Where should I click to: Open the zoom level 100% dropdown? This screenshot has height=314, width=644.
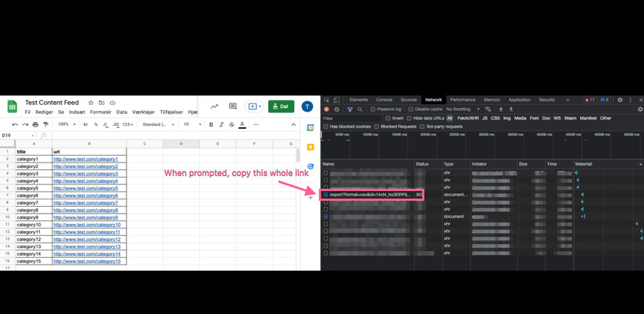coord(67,124)
